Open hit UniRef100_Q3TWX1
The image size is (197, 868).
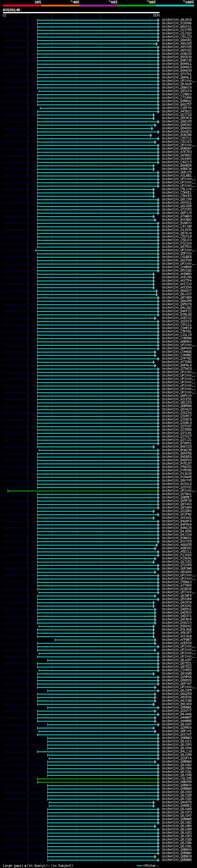[177, 494]
